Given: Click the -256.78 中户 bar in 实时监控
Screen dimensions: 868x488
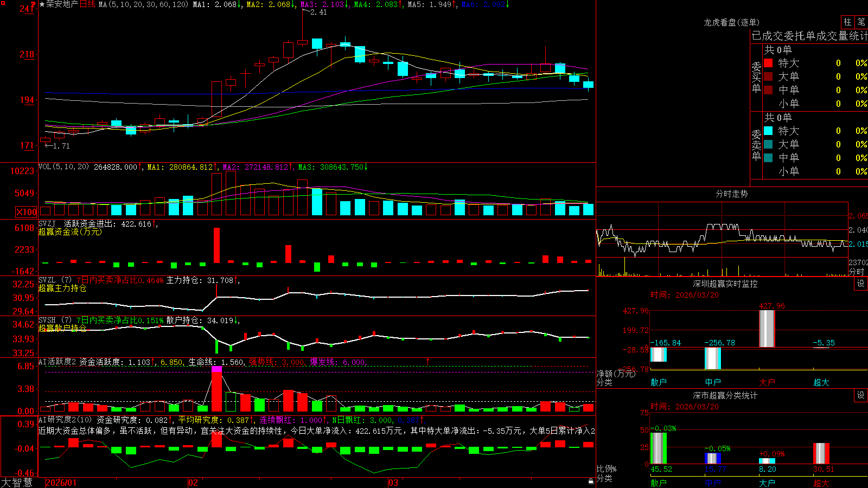Looking at the screenshot, I should coord(713,358).
